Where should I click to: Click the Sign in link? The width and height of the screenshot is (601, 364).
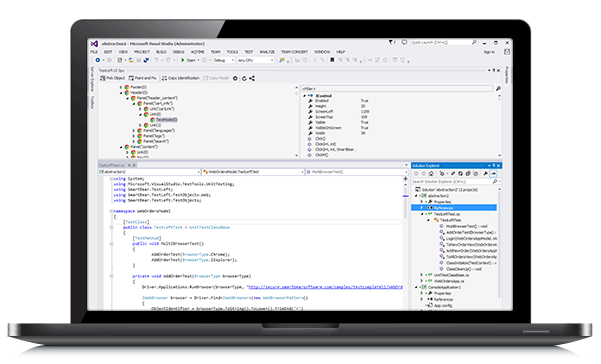(x=489, y=52)
